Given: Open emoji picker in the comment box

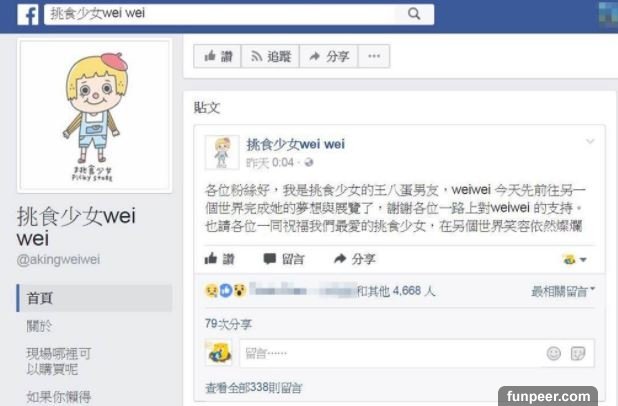Looking at the screenshot, I should 554,353.
